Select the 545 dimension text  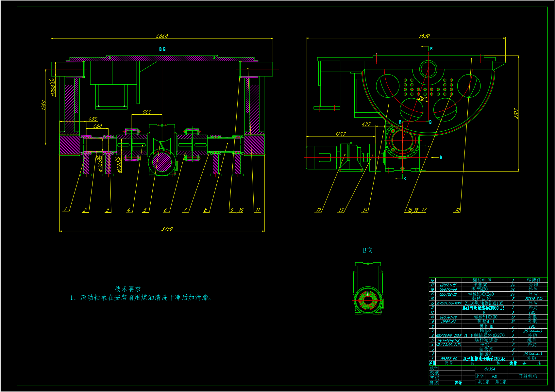tap(147, 112)
